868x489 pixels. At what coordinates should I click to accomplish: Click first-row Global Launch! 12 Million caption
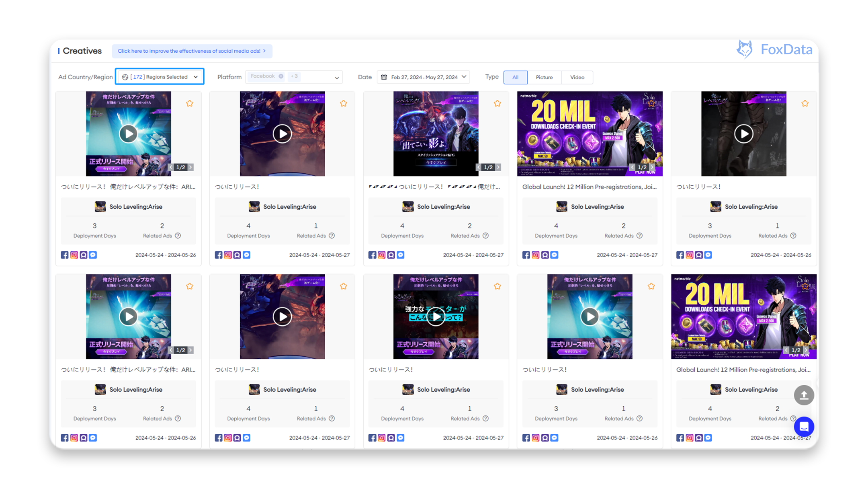pyautogui.click(x=589, y=187)
